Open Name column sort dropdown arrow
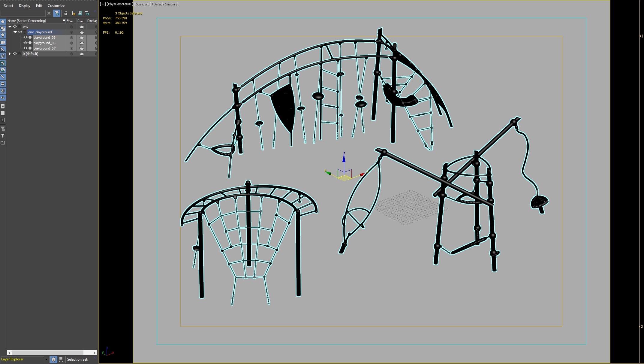This screenshot has height=364, width=644. pos(64,21)
